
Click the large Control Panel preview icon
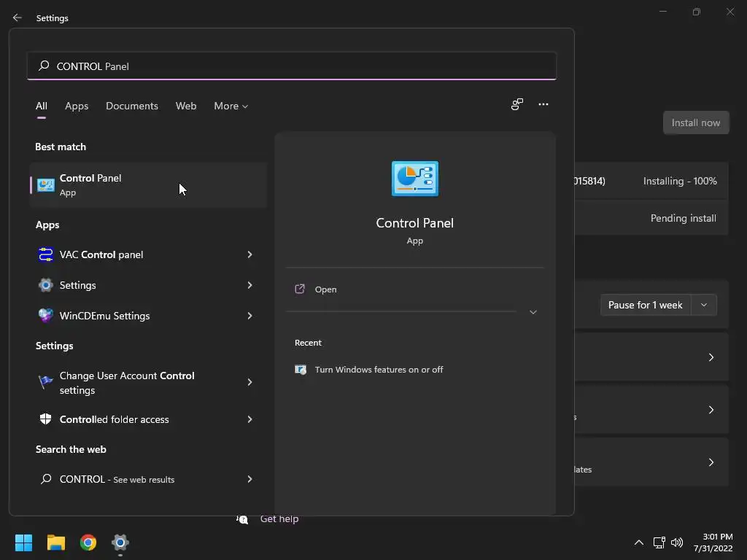pyautogui.click(x=415, y=179)
